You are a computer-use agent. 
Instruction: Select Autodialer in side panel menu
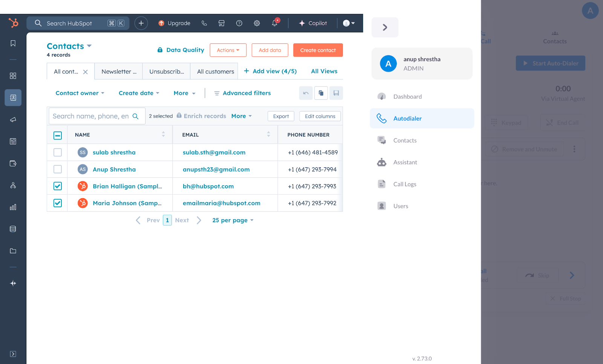(x=422, y=118)
